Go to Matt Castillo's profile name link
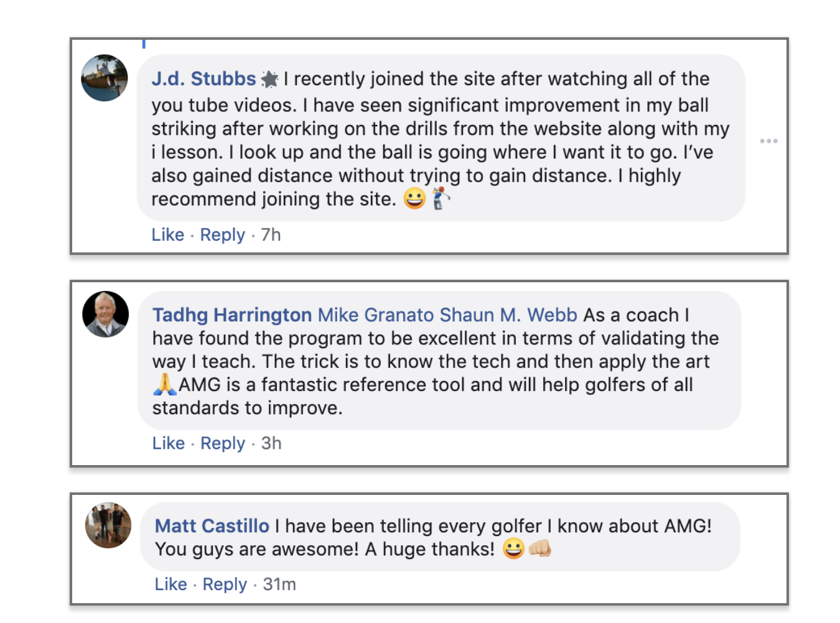This screenshot has height=623, width=840. (x=212, y=526)
